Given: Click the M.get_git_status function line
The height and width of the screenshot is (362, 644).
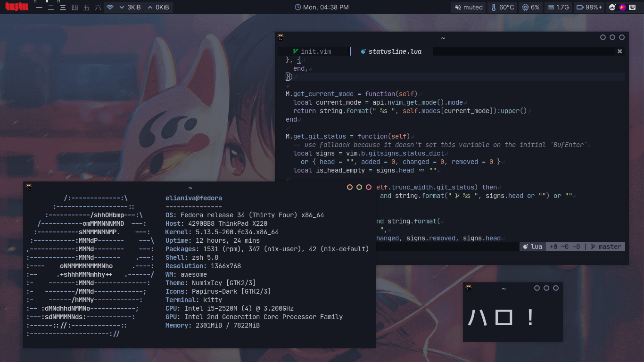Looking at the screenshot, I should [x=348, y=136].
